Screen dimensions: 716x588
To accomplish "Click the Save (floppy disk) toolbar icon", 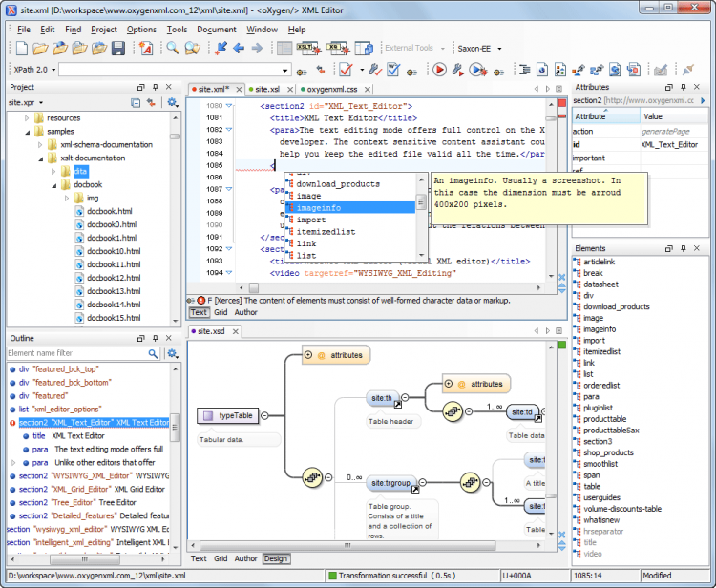I will click(x=118, y=49).
